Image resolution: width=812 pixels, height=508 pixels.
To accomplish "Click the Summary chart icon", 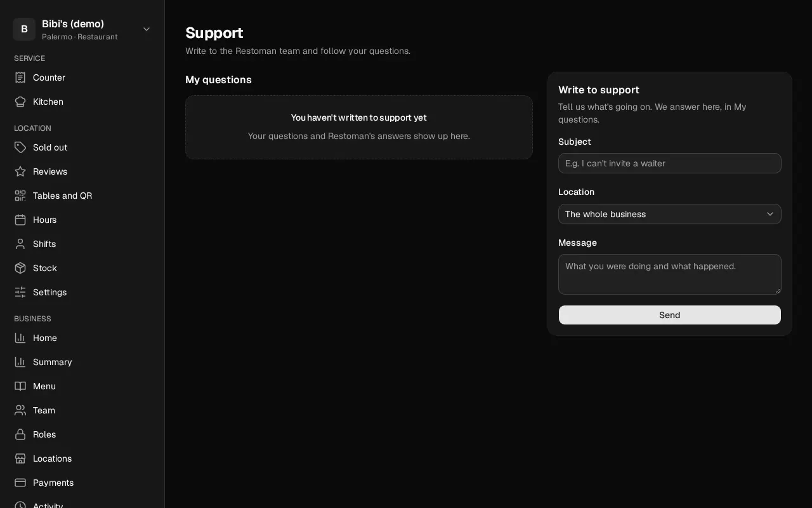I will 20,362.
